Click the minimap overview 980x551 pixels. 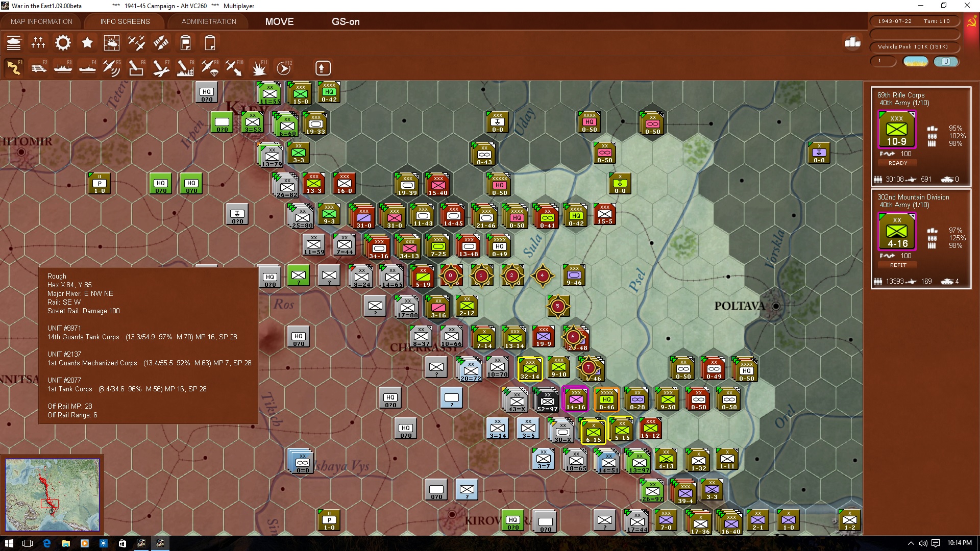[x=52, y=494]
